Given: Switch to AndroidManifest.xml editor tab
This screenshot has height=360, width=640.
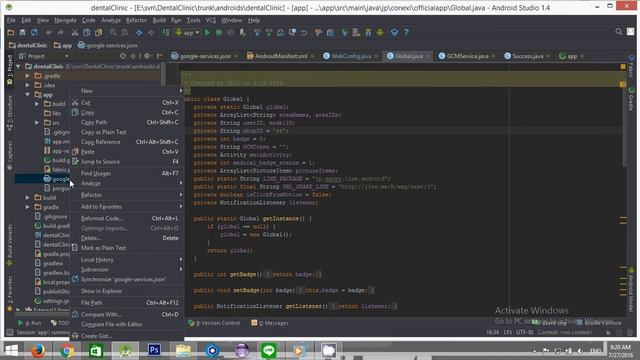Looking at the screenshot, I should point(281,56).
